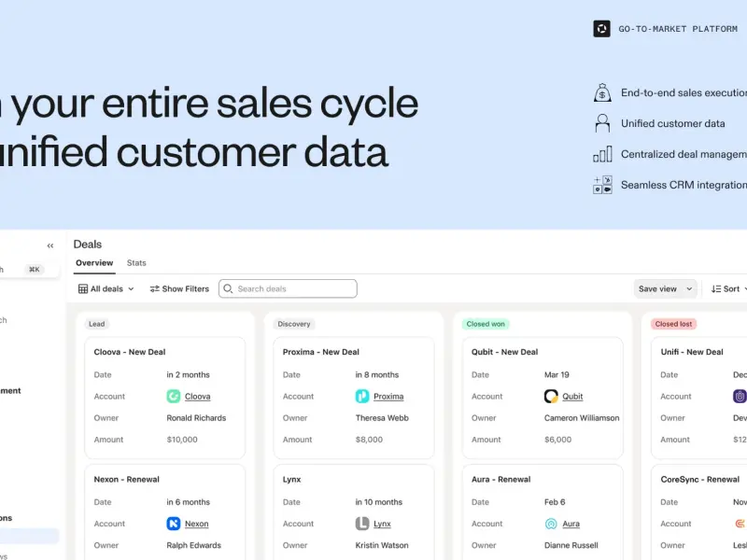Click owner Kristin Watson on Lynx deal
The width and height of the screenshot is (747, 560).
point(382,545)
